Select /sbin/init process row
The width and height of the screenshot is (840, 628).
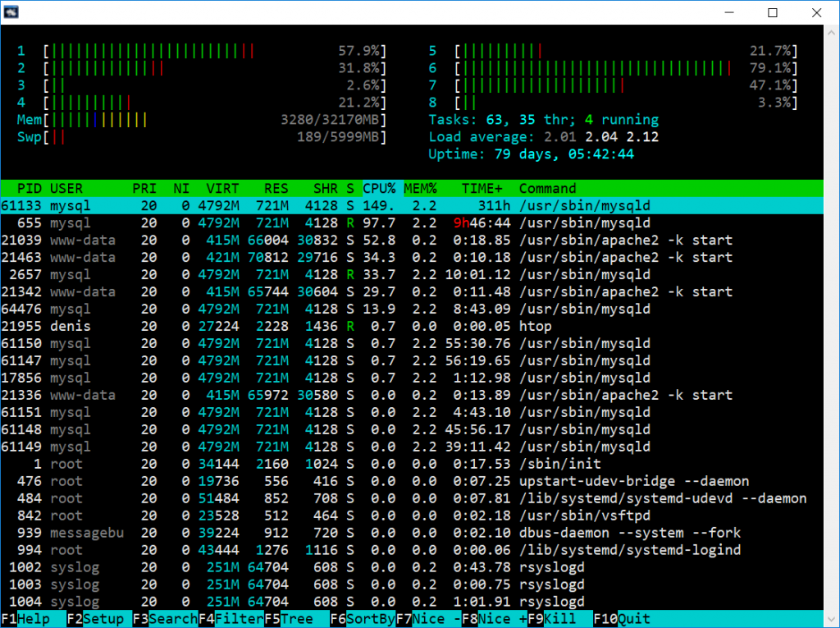[x=412, y=464]
